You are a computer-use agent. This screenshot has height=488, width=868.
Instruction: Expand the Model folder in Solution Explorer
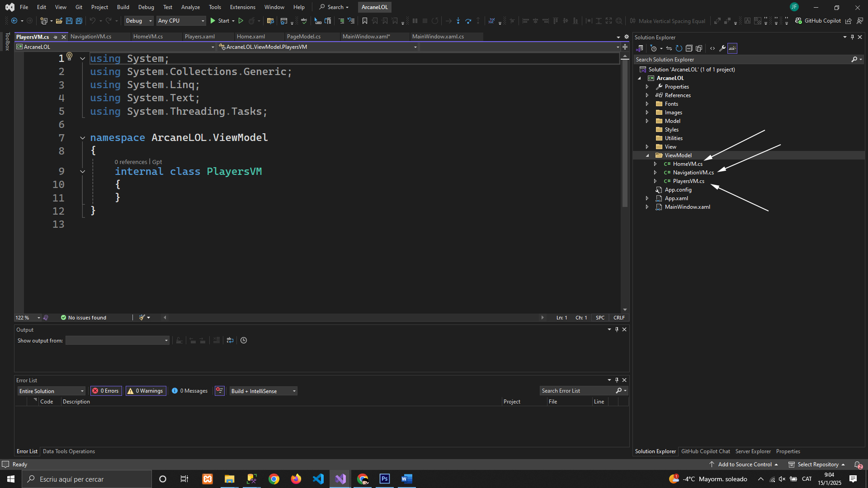click(647, 121)
